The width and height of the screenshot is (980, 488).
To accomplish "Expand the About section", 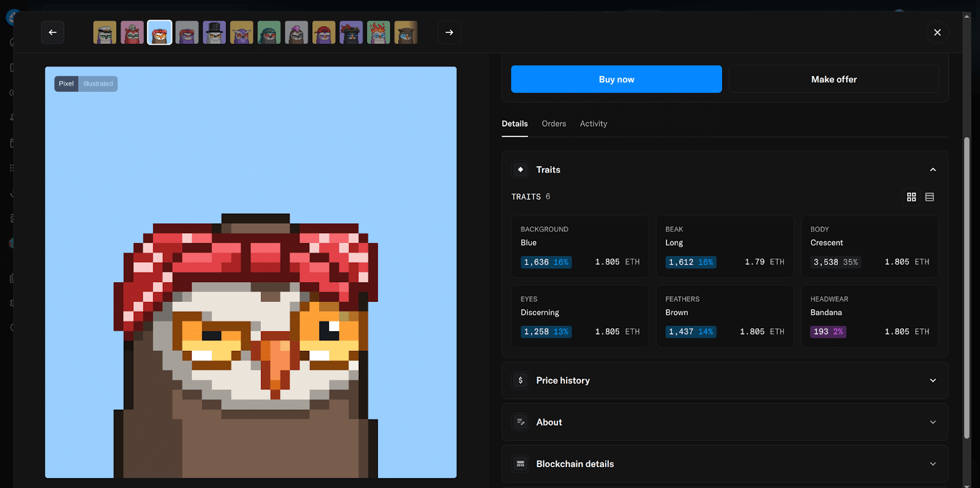I will [933, 422].
